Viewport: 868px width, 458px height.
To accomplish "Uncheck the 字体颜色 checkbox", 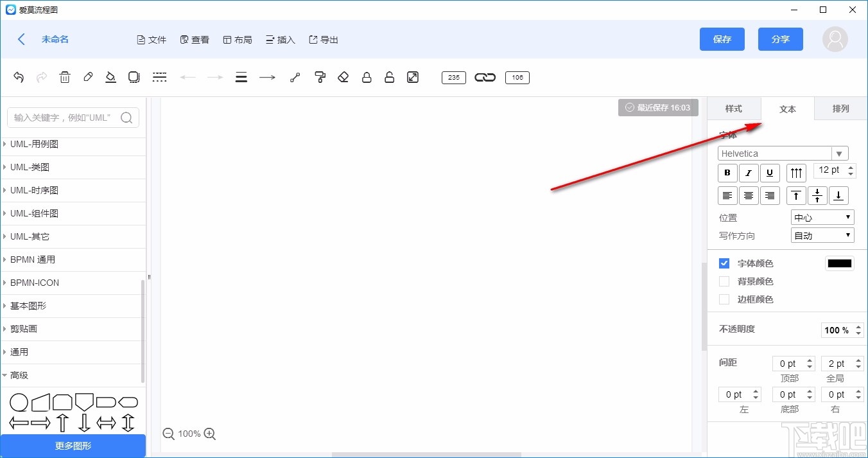I will (724, 263).
